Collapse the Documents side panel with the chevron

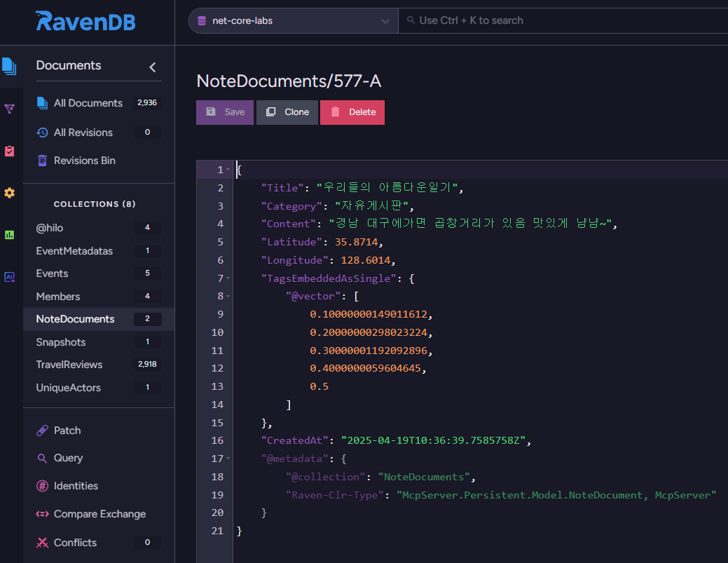coord(153,67)
